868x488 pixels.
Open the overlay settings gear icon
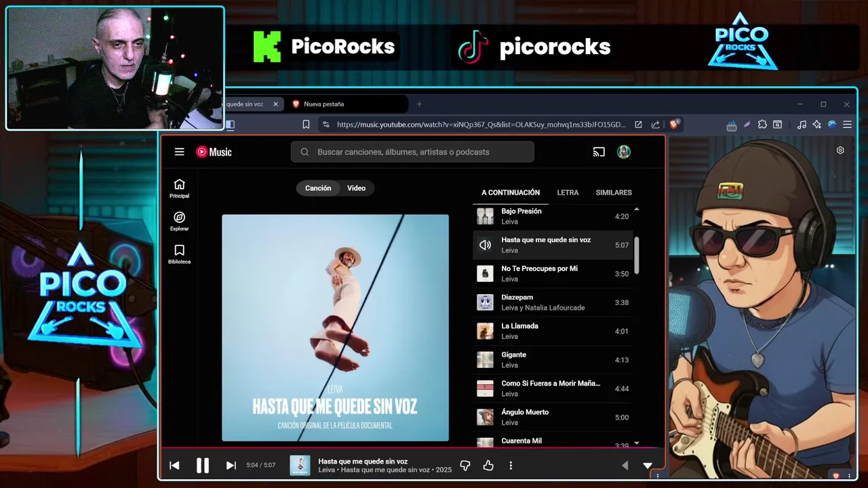click(x=840, y=150)
